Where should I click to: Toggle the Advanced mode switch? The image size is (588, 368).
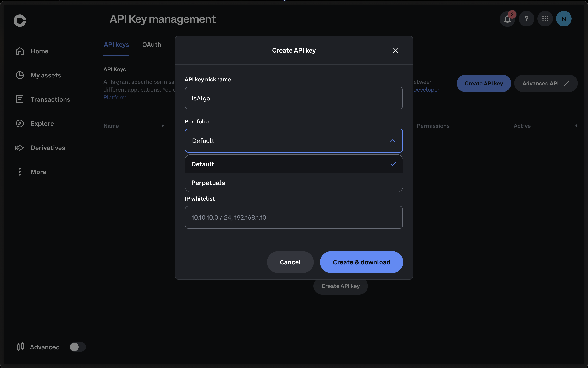point(78,347)
